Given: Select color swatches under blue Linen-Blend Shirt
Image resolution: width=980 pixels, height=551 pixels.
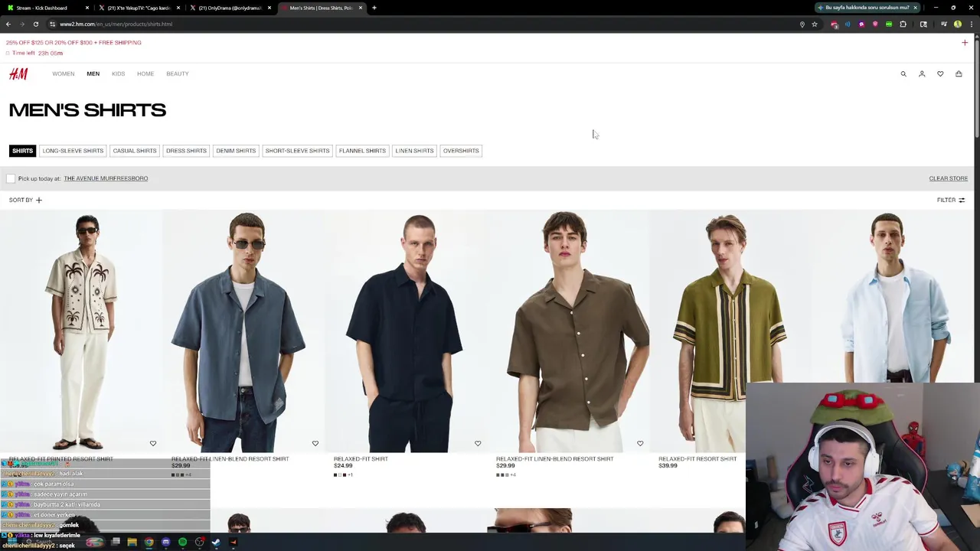Looking at the screenshot, I should [x=181, y=475].
